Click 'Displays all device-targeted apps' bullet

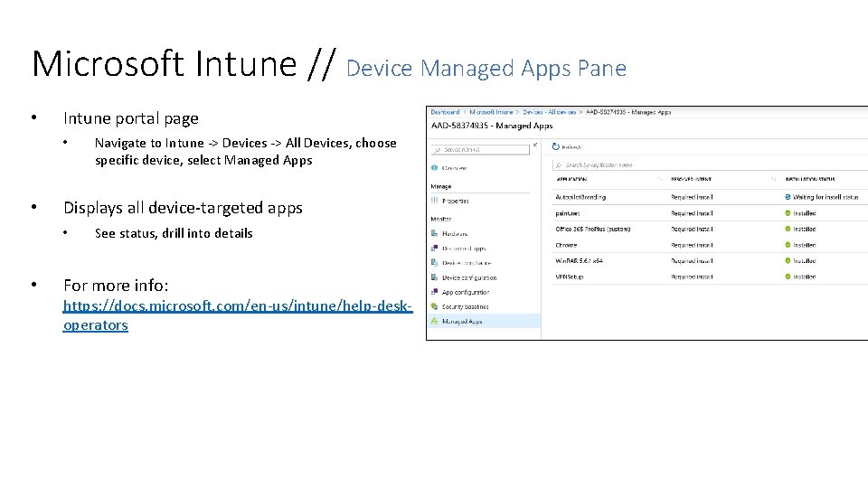tap(183, 208)
